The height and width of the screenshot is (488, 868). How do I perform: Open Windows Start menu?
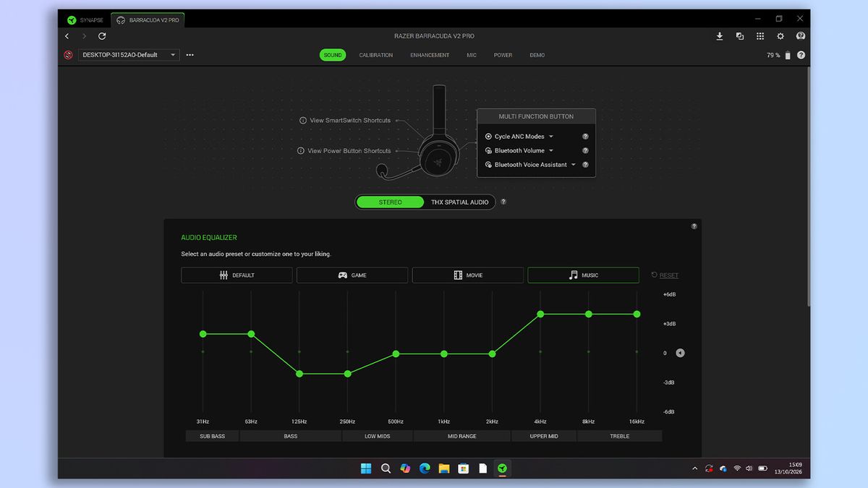pos(366,468)
